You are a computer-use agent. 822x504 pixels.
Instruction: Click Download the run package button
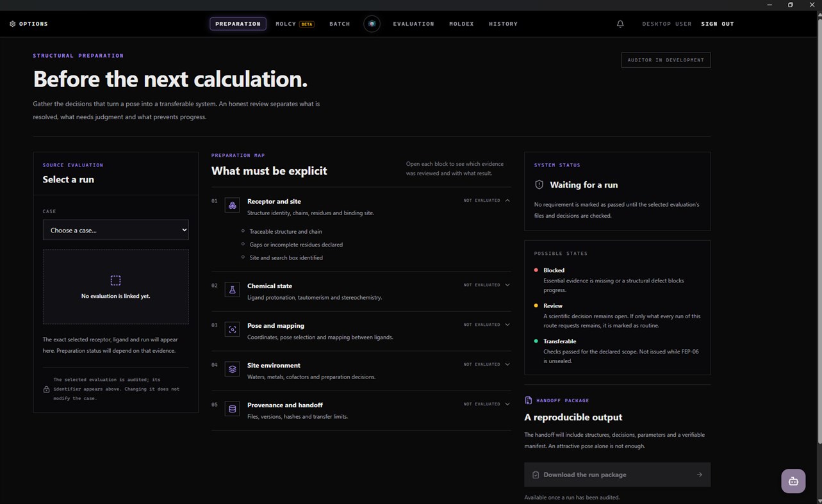[617, 475]
